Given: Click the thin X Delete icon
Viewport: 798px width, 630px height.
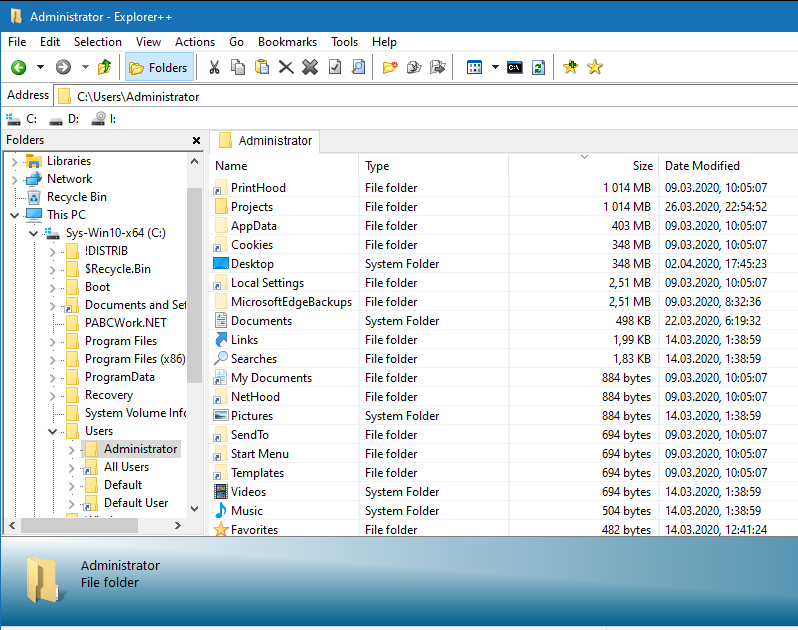Looking at the screenshot, I should click(286, 67).
